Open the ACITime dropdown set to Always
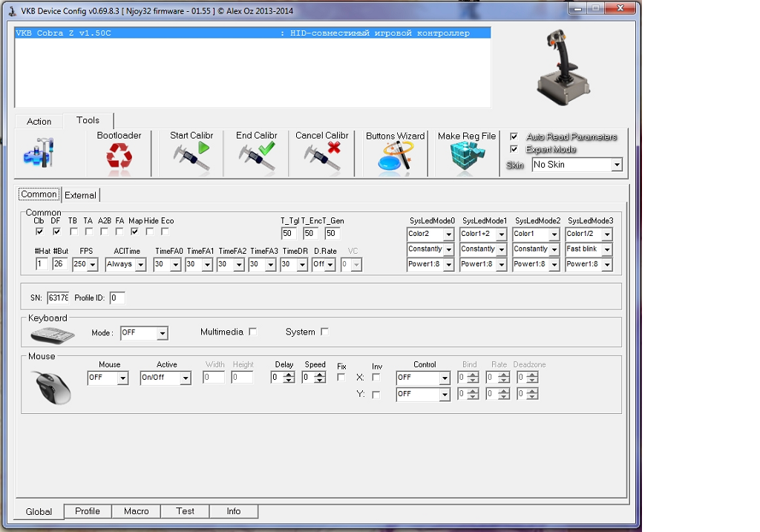The width and height of the screenshot is (760, 532). 140,265
